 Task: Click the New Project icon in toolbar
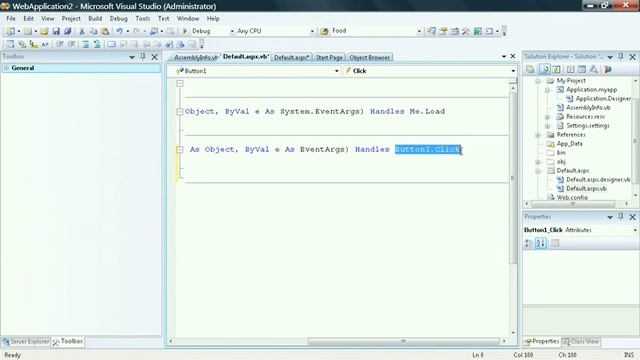(x=10, y=31)
